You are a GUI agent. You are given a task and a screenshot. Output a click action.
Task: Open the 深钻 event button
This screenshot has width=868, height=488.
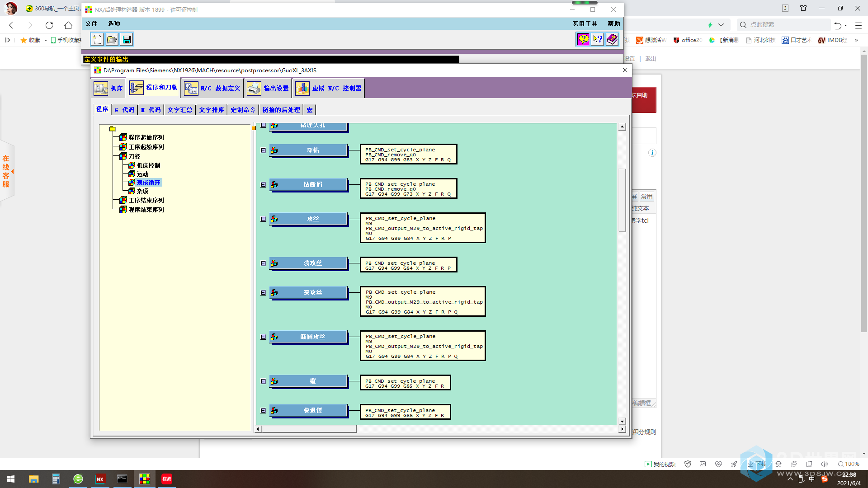click(309, 150)
